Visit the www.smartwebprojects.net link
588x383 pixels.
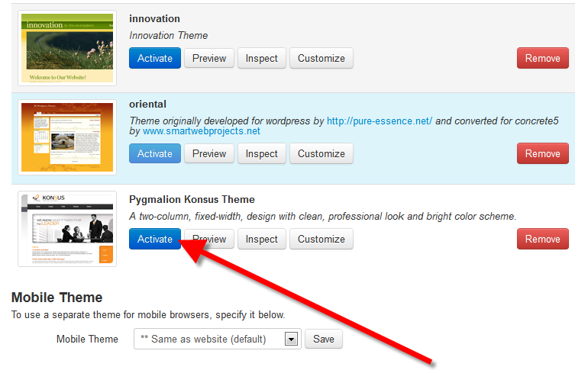tap(202, 131)
